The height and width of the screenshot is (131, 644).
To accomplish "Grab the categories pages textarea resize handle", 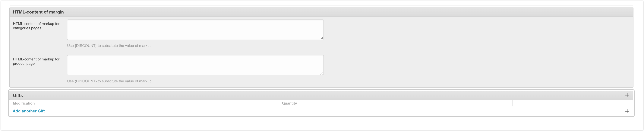I will [322, 38].
